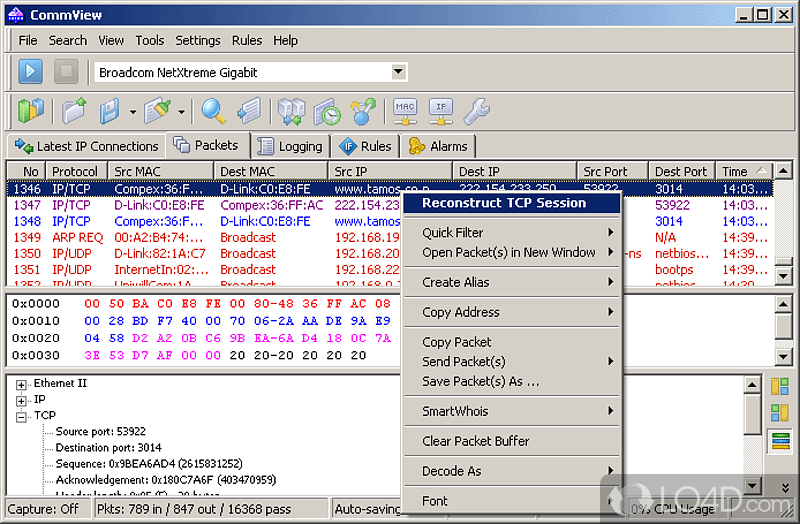The height and width of the screenshot is (524, 800).
Task: Click the magnifier Find icon in toolbar
Action: (213, 110)
